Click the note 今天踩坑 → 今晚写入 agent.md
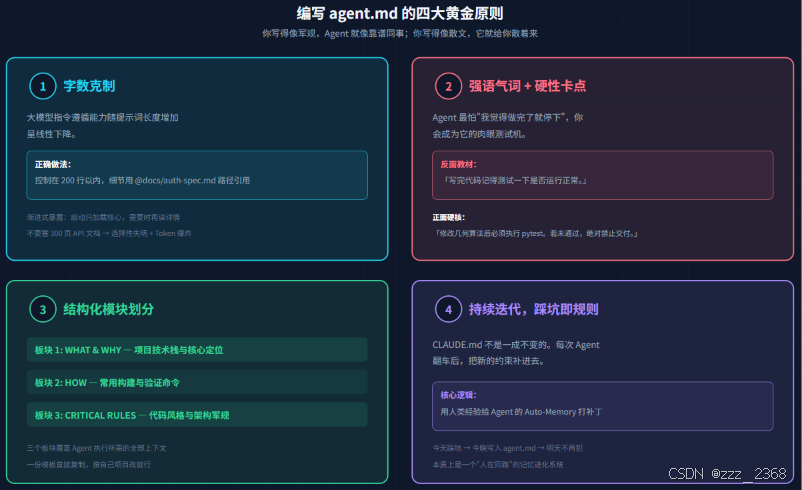The width and height of the screenshot is (802, 490). click(x=507, y=448)
